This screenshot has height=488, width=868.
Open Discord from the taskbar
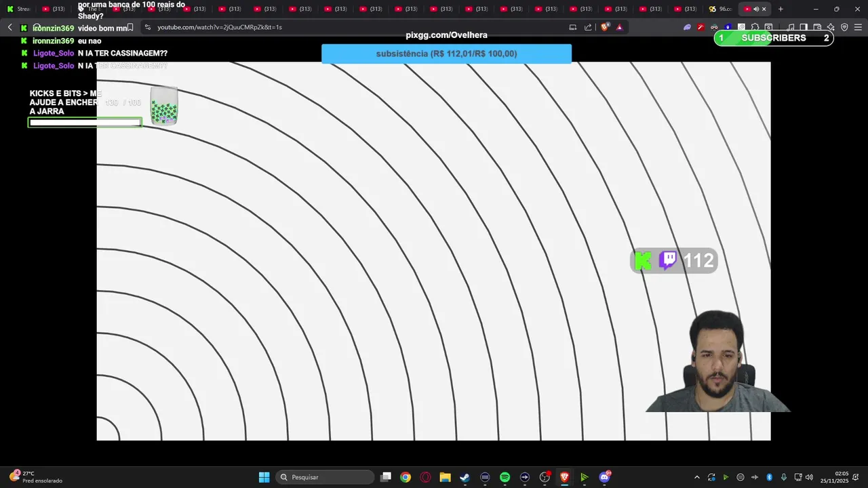pyautogui.click(x=604, y=477)
